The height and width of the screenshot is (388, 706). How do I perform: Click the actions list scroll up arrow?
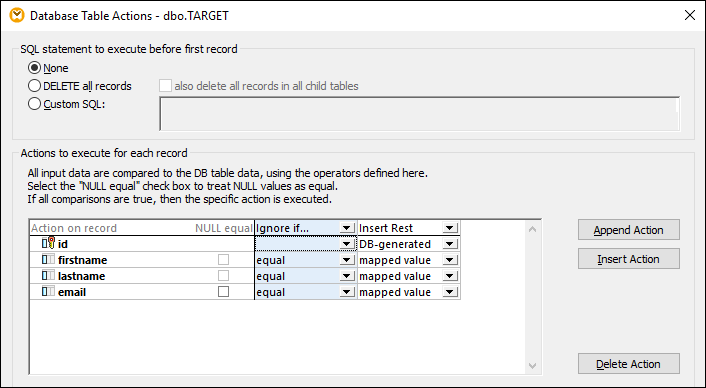[x=532, y=229]
